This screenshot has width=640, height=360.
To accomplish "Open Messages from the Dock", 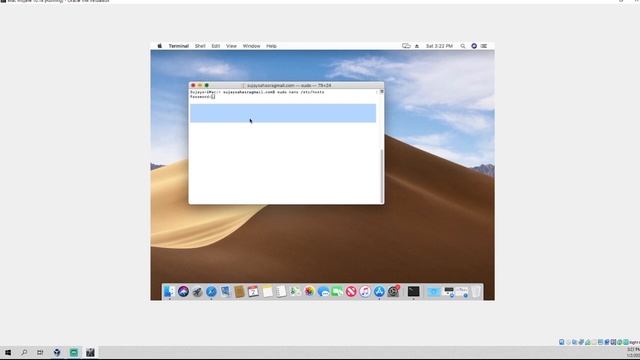I will point(323,291).
